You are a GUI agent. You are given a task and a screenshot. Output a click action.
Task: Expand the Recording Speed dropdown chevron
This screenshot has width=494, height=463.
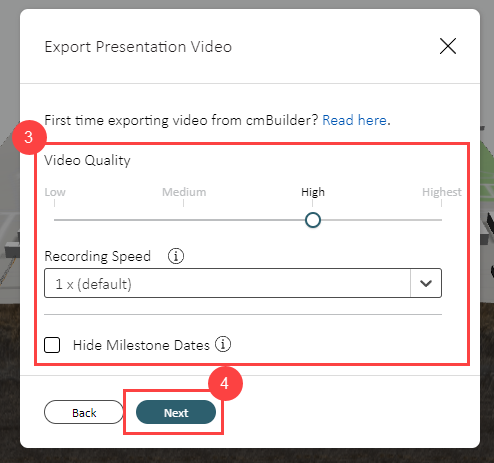[426, 283]
